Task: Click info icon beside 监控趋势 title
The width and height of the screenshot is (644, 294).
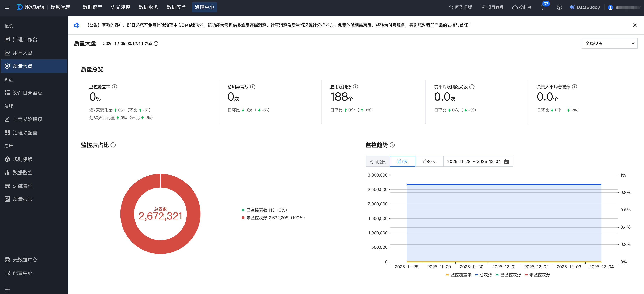Action: [x=392, y=145]
